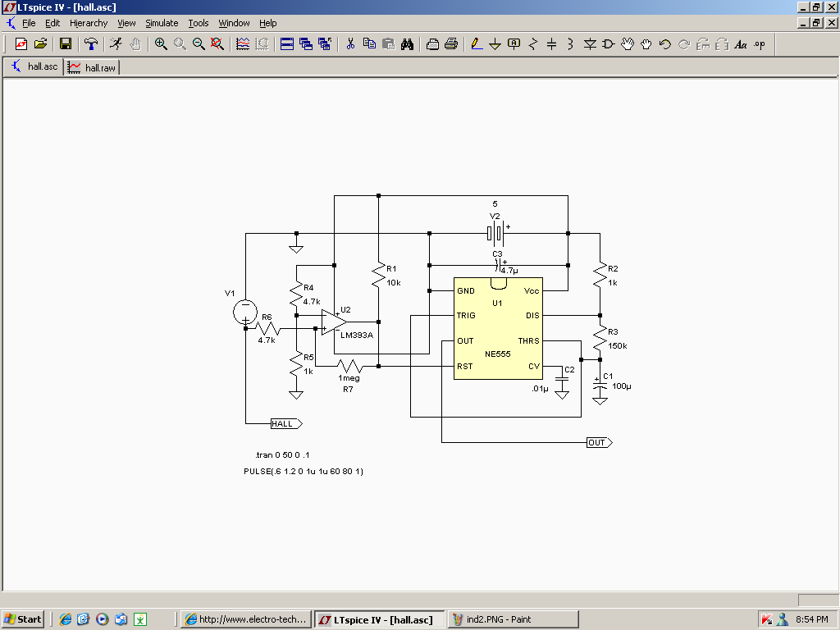Run the simulation with running man icon
Image resolution: width=840 pixels, height=630 pixels.
[x=116, y=44]
